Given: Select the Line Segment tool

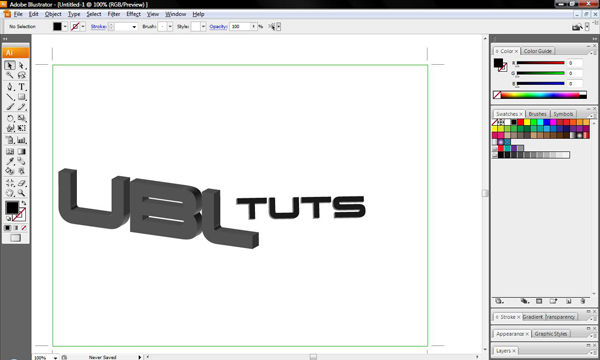Looking at the screenshot, I should pyautogui.click(x=10, y=97).
